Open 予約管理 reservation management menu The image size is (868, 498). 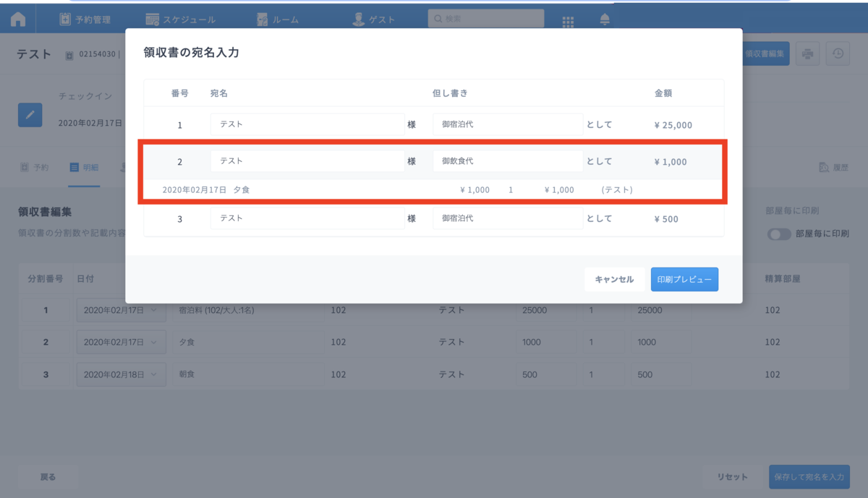[x=85, y=20]
